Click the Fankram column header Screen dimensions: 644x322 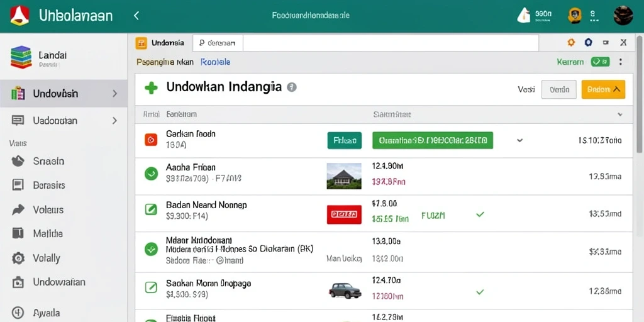click(181, 114)
